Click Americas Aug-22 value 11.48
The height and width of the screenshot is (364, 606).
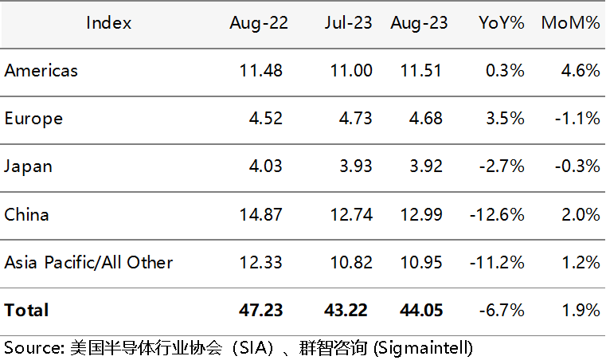point(261,70)
